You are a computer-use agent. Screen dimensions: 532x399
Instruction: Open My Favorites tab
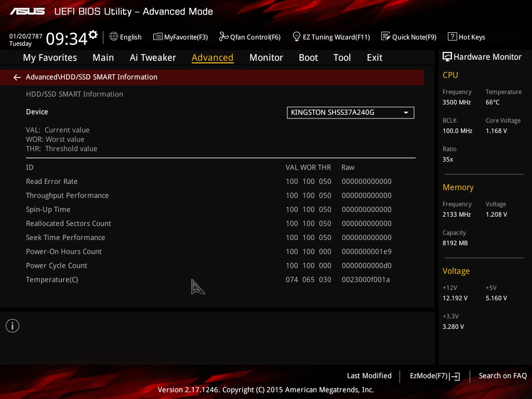click(x=50, y=58)
